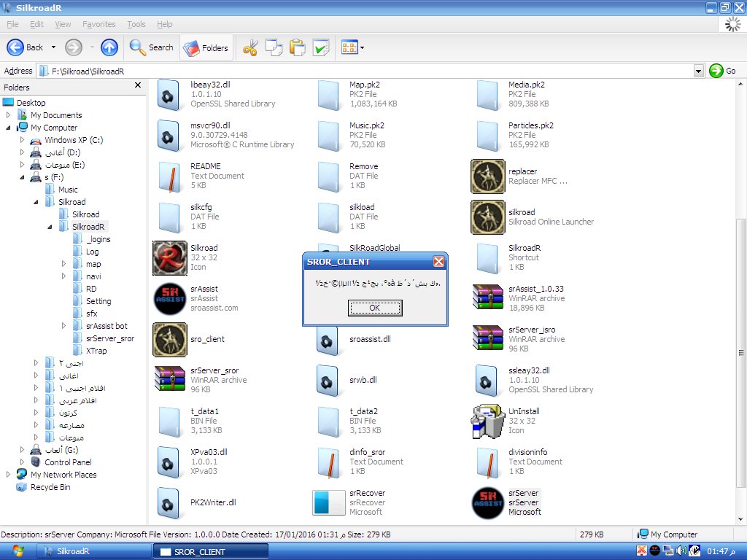Image resolution: width=747 pixels, height=560 pixels.
Task: Select the UnInstall icon file
Action: (x=487, y=421)
